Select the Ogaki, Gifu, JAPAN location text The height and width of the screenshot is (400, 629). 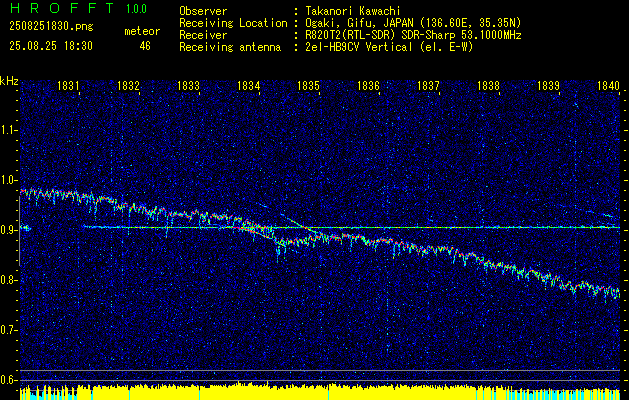click(x=413, y=23)
